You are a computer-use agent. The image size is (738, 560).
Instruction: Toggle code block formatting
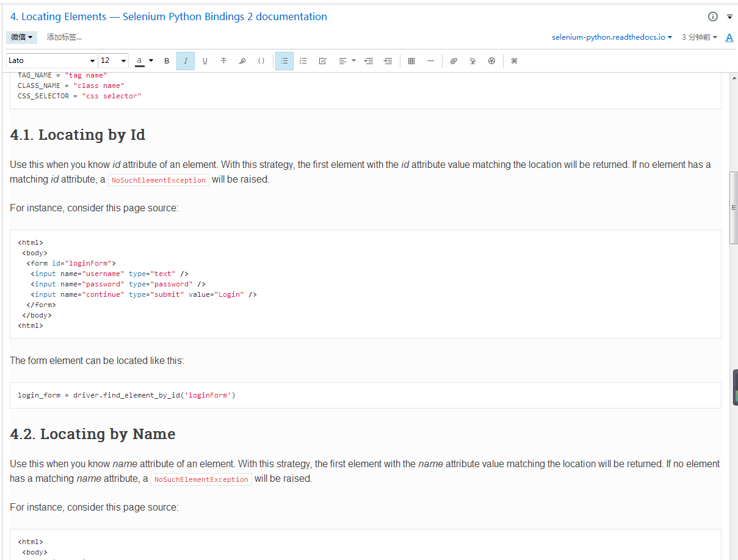261,61
